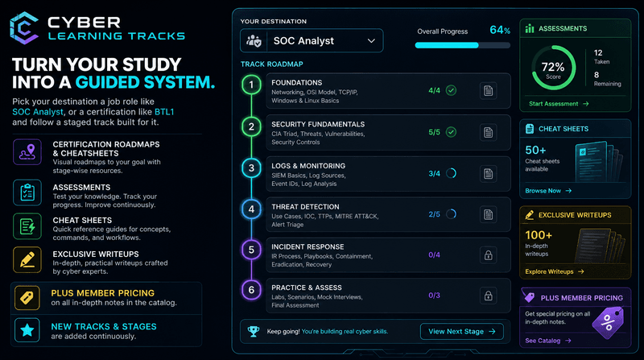This screenshot has height=360, width=644.
Task: Select stage 6 circle on roadmap
Action: pos(251,290)
